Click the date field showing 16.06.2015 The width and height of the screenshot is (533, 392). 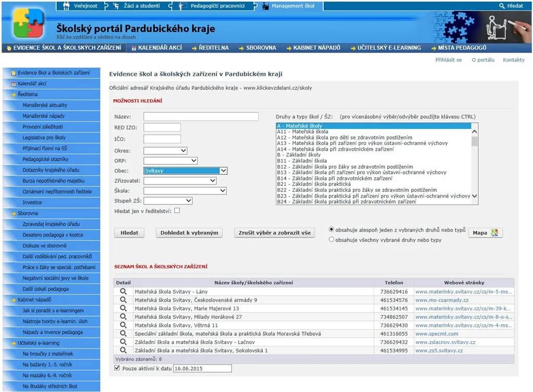(x=202, y=368)
